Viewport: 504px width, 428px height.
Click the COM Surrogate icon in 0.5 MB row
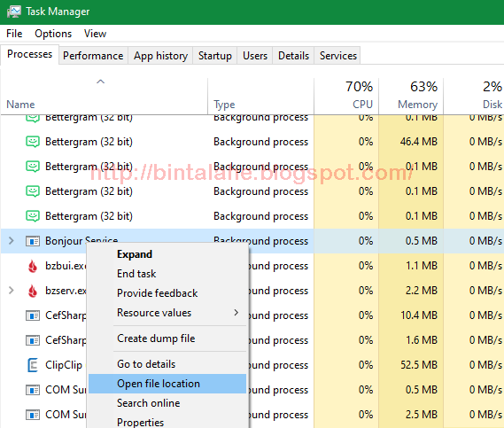[33, 390]
